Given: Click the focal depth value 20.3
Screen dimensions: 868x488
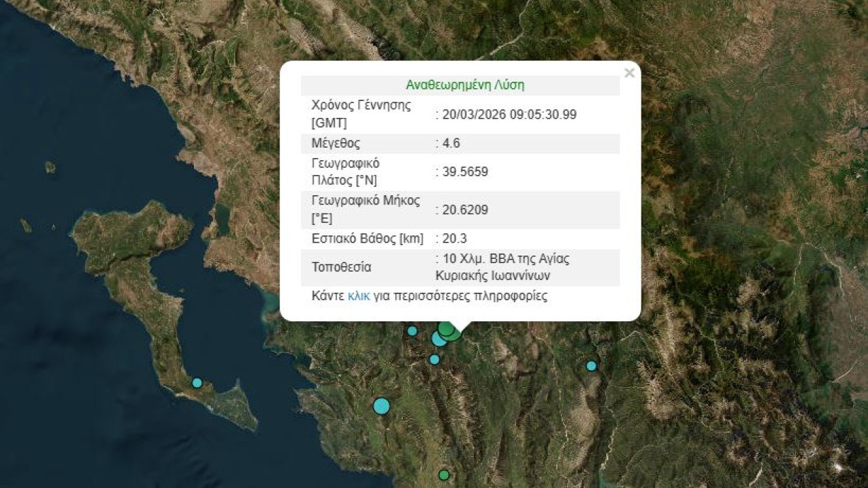Looking at the screenshot, I should (454, 239).
